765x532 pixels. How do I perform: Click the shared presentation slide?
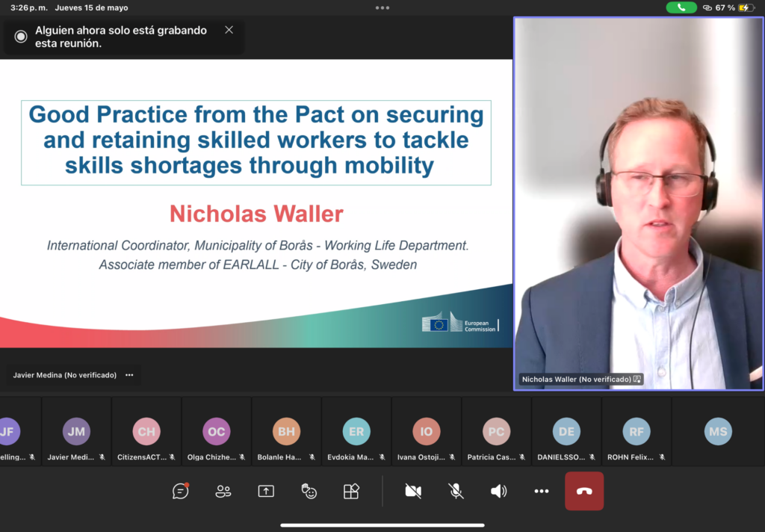coord(256,203)
